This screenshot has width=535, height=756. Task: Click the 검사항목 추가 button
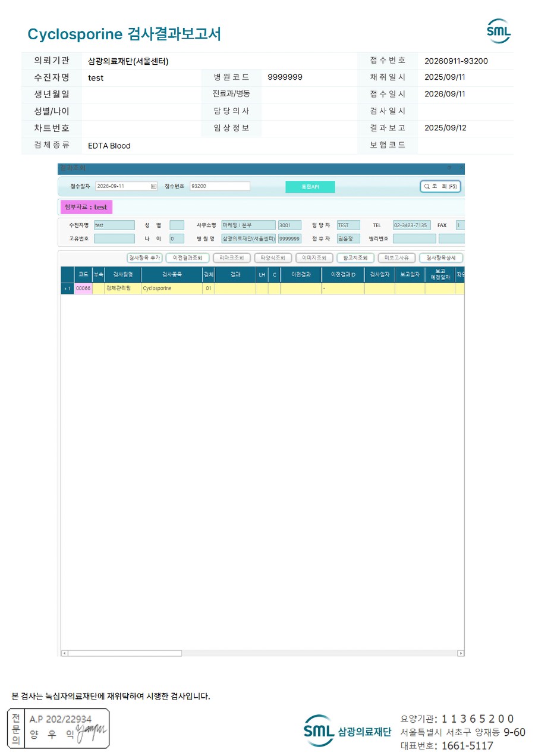tap(144, 258)
